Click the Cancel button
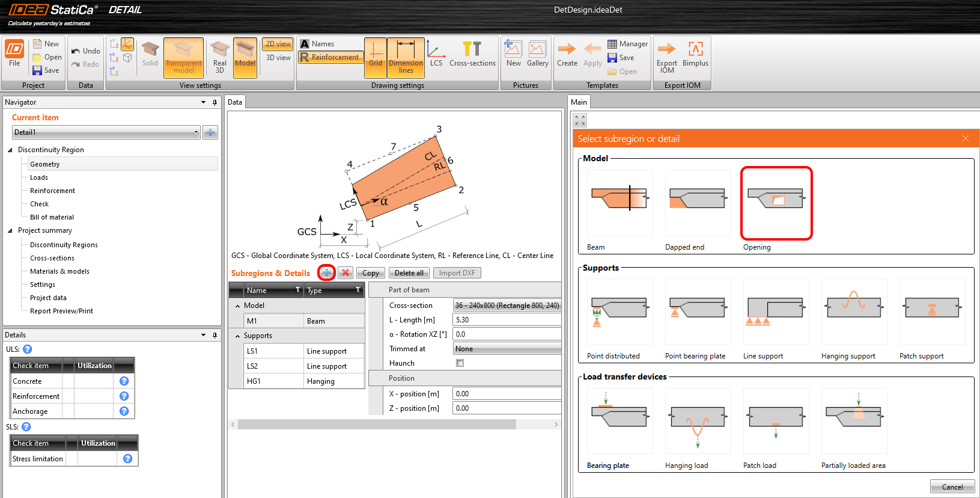The height and width of the screenshot is (498, 980). pos(952,487)
